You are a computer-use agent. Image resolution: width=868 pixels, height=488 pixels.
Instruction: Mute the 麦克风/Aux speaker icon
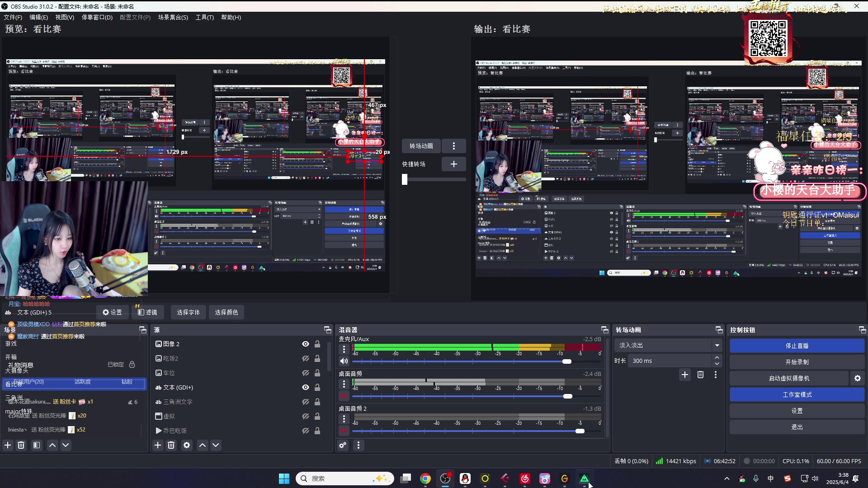click(x=344, y=361)
